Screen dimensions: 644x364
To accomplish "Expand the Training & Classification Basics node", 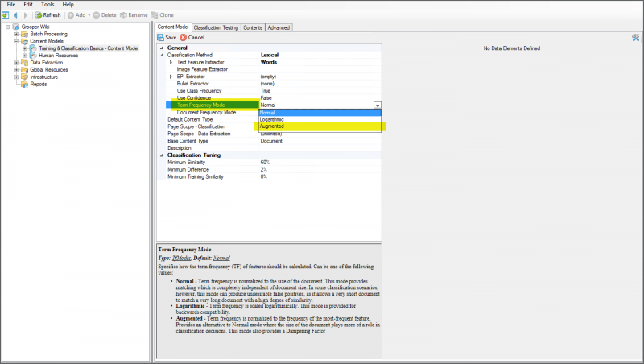I will (x=25, y=48).
